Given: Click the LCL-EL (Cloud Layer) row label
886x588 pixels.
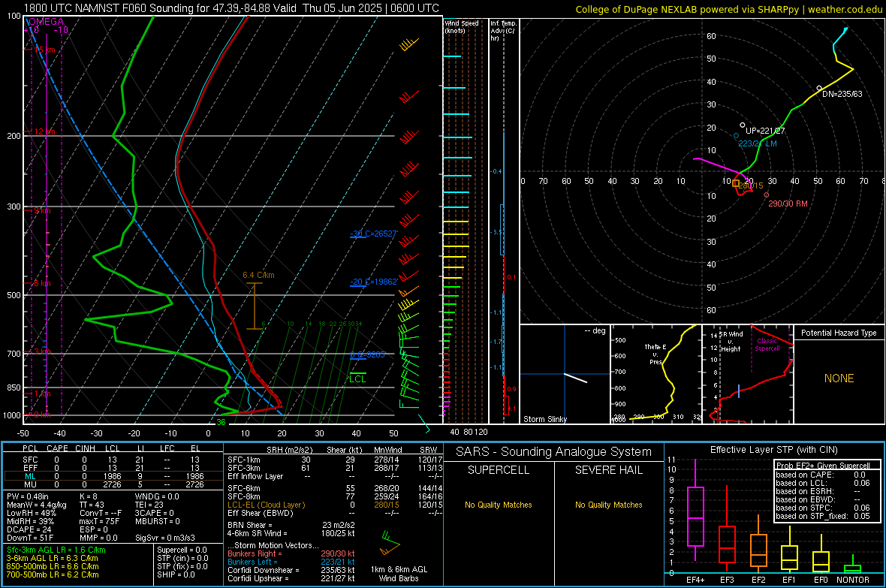Looking at the screenshot, I should [x=266, y=505].
